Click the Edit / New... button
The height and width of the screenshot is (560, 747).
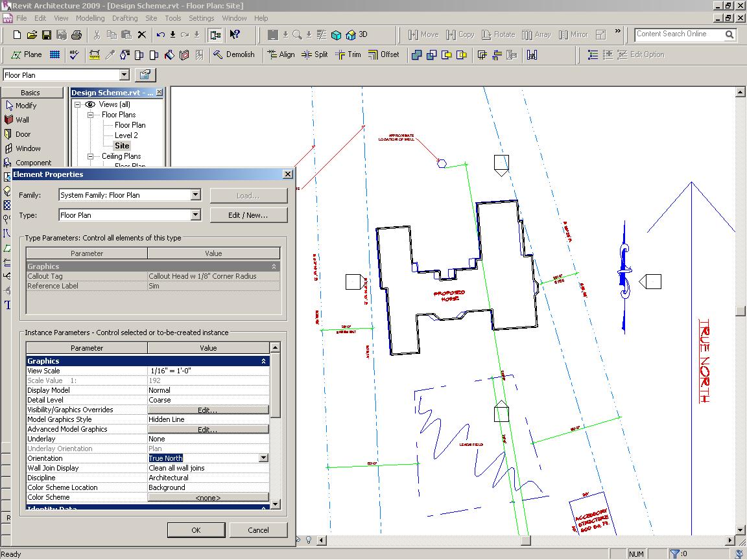pos(248,215)
